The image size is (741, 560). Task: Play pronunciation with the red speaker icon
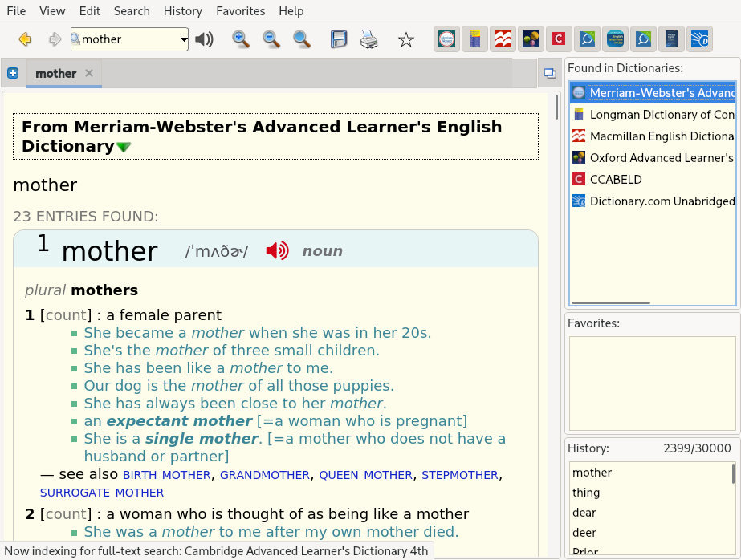[278, 251]
